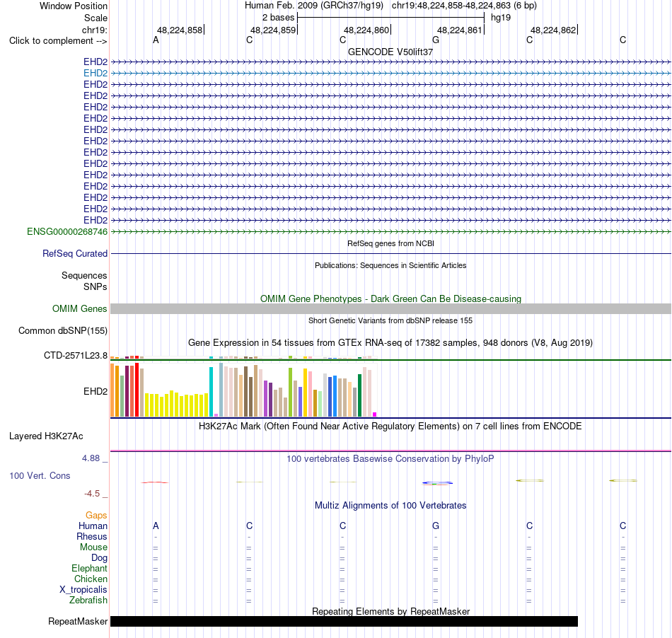Screen dimensions: 672x638
Task: Select the Elephant alignment row label
Action: click(90, 568)
